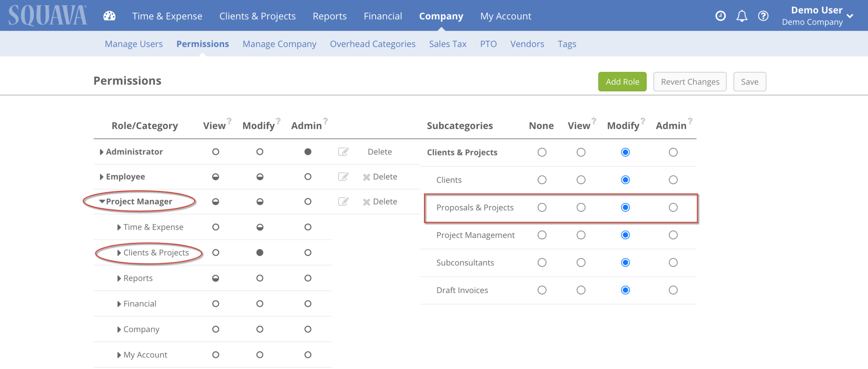
Task: Select the Permissions tab
Action: (x=203, y=44)
